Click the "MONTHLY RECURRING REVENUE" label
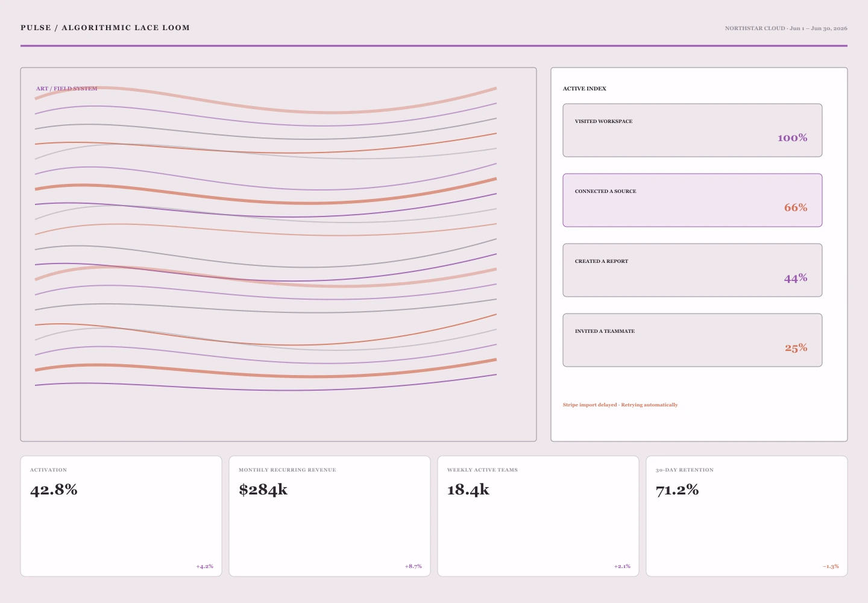Image resolution: width=868 pixels, height=603 pixels. [x=288, y=470]
